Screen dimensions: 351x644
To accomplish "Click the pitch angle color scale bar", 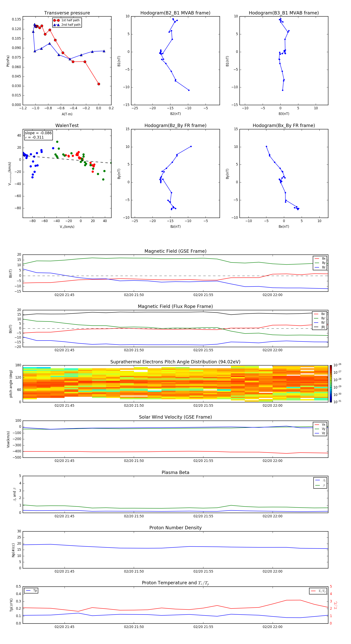I will 331,384.
